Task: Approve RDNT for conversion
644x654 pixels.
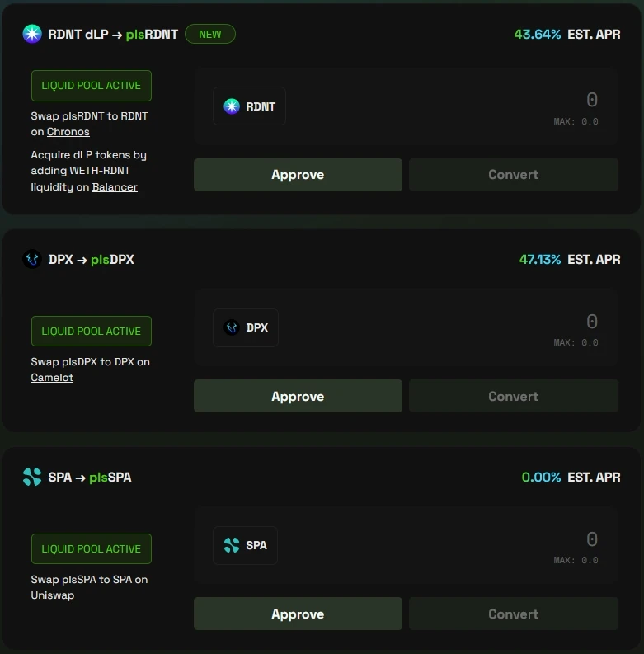Action: [298, 175]
